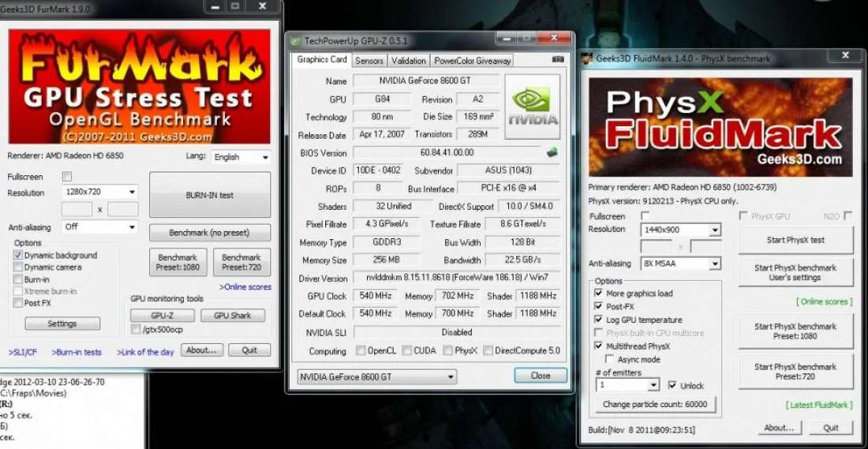The width and height of the screenshot is (868, 449).
Task: Click BIOS Version field 60.84.41.00.00
Action: click(447, 152)
